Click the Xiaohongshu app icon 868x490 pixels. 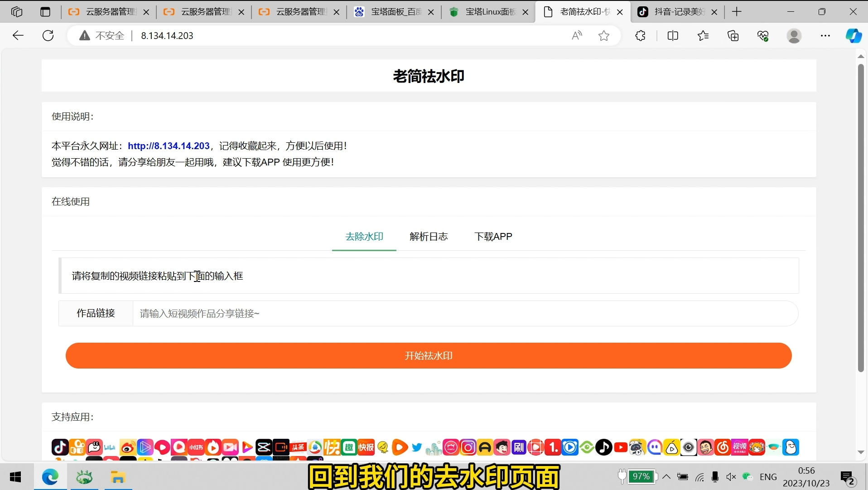196,447
